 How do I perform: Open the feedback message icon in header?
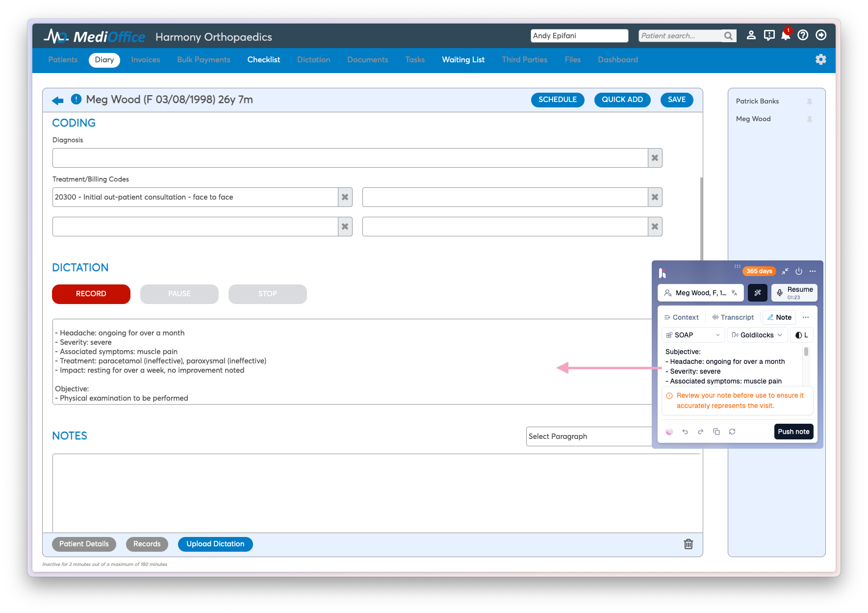(769, 35)
